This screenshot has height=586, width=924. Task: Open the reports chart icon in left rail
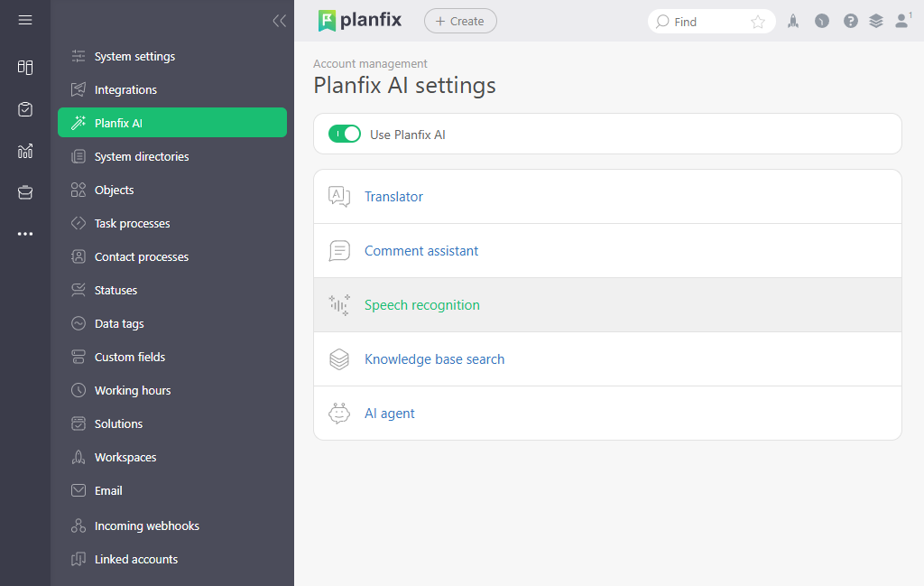(x=24, y=152)
